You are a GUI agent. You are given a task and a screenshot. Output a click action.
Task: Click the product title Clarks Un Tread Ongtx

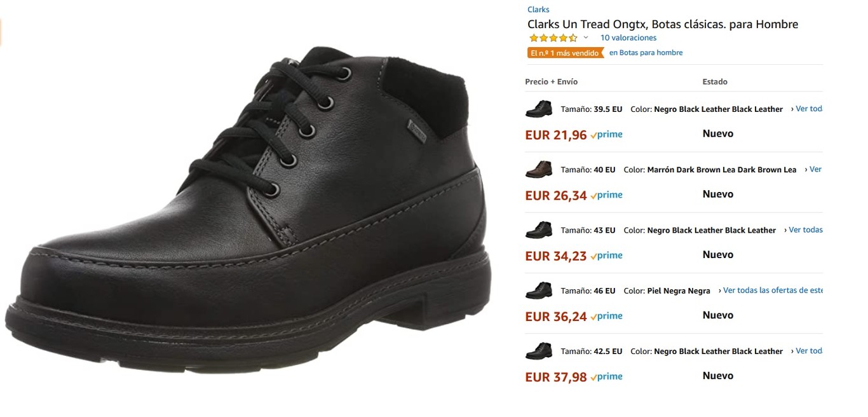coord(662,24)
